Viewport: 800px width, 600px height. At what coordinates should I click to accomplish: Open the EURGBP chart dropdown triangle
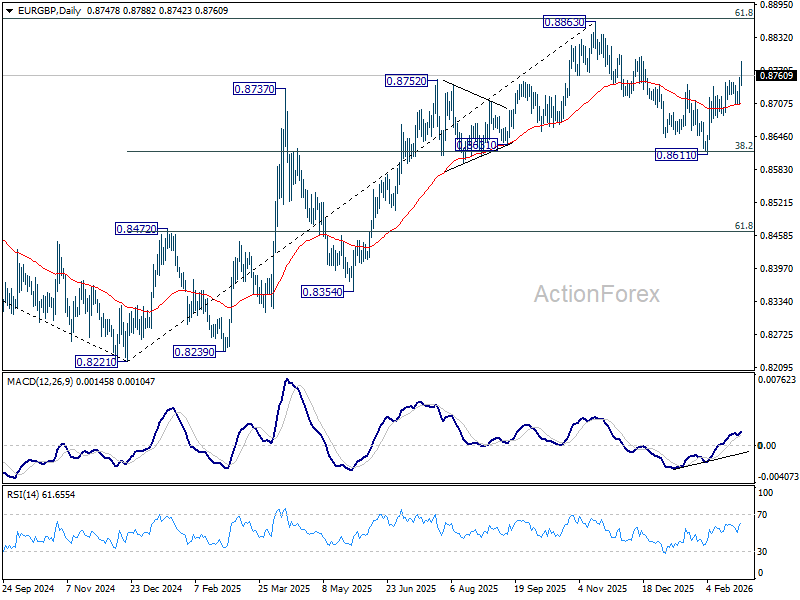(9, 11)
